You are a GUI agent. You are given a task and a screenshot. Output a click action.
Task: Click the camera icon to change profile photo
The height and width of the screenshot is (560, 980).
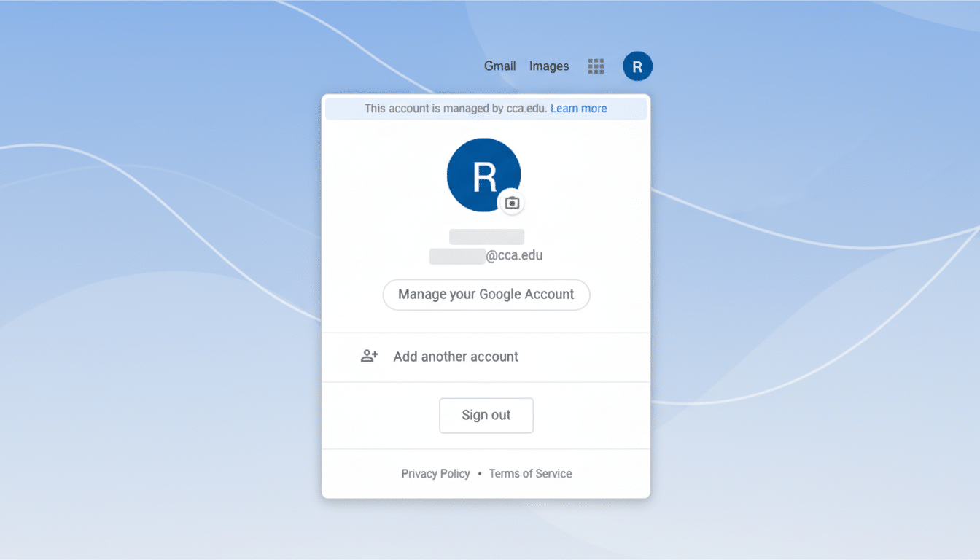[512, 202]
